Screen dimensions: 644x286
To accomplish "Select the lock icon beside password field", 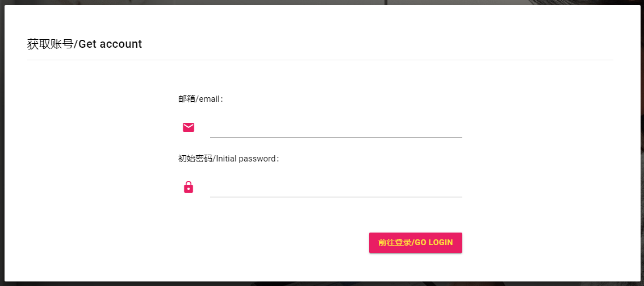I will pyautogui.click(x=189, y=187).
